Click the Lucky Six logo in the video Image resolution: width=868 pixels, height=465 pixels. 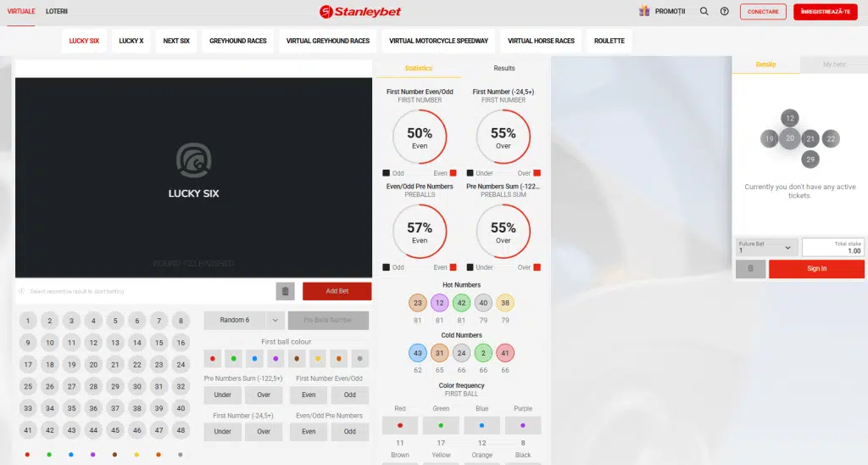point(194,160)
